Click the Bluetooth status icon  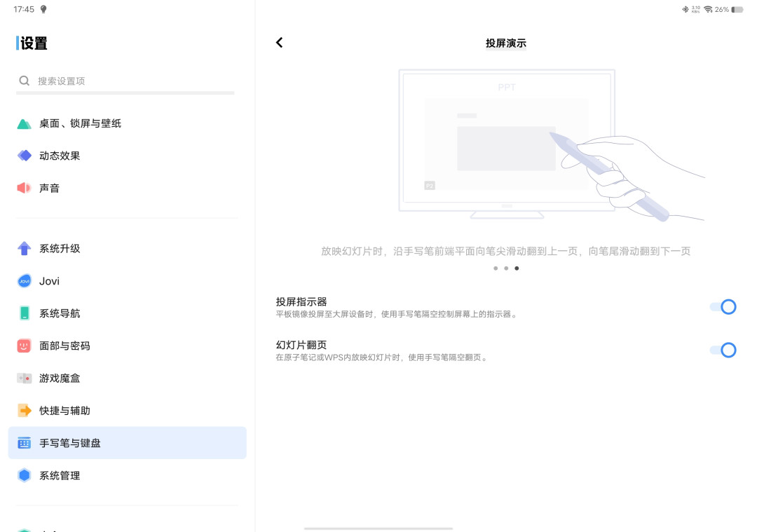pos(685,9)
